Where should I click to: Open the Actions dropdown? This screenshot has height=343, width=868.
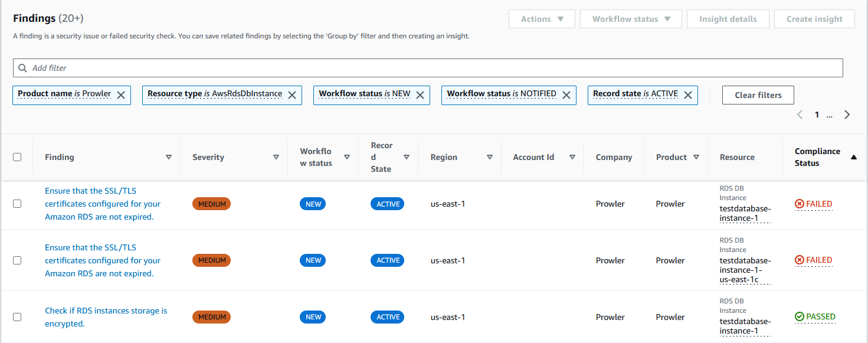click(x=541, y=18)
